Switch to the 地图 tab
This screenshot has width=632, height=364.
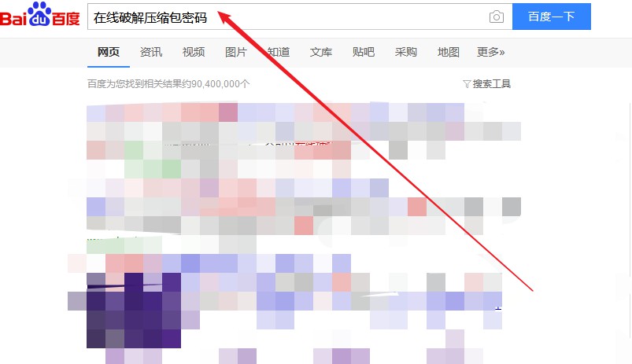(x=449, y=52)
